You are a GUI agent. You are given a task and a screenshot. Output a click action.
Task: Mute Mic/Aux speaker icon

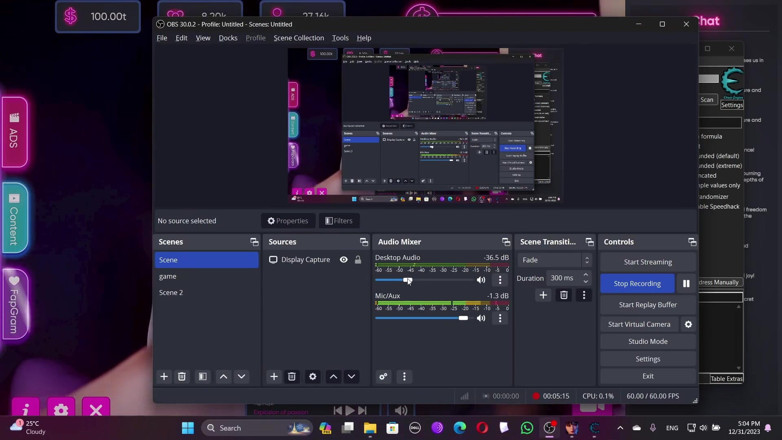point(481,318)
